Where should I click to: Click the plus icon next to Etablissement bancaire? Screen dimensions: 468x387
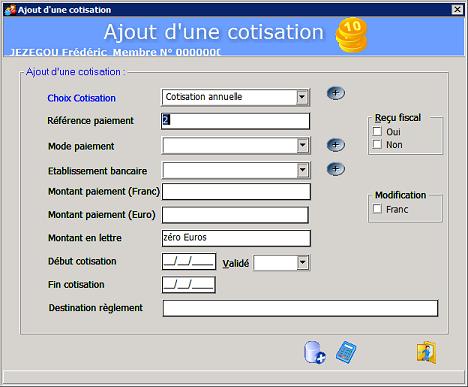pos(335,169)
